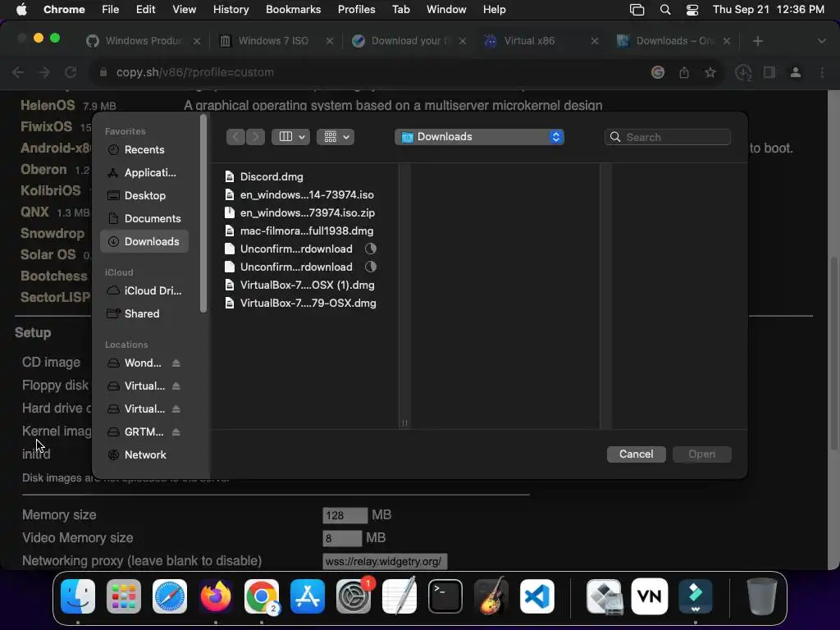Open the Edit menu

[x=145, y=10]
